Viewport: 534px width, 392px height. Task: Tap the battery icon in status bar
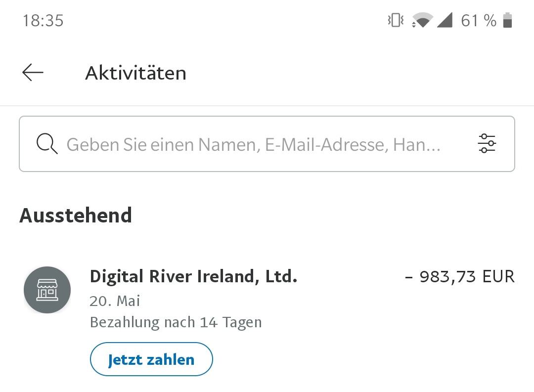[x=507, y=20]
